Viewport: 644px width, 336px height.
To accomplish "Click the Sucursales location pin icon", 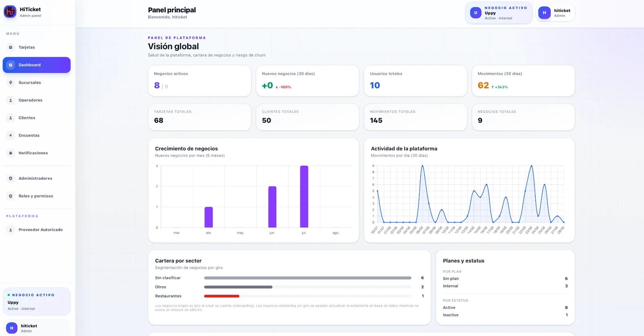I will pos(10,83).
